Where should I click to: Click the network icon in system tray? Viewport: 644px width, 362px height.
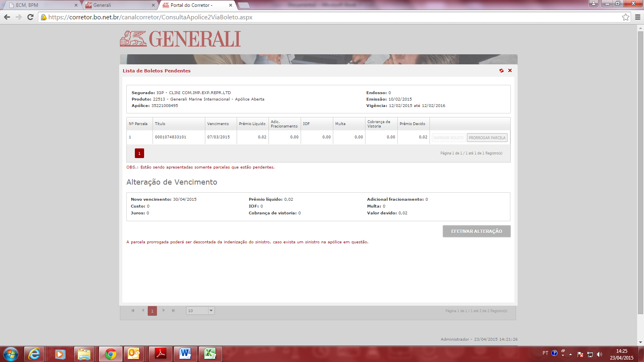click(590, 354)
